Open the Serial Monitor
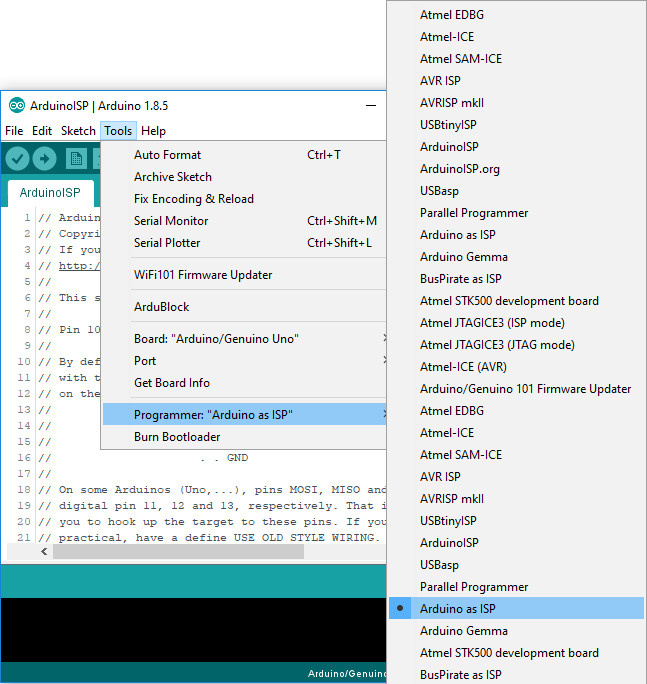The width and height of the screenshot is (647, 684). [x=245, y=221]
